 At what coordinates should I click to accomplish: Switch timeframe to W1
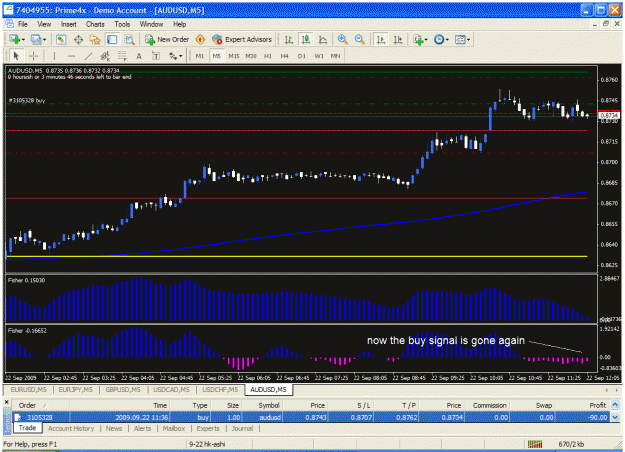tap(319, 56)
